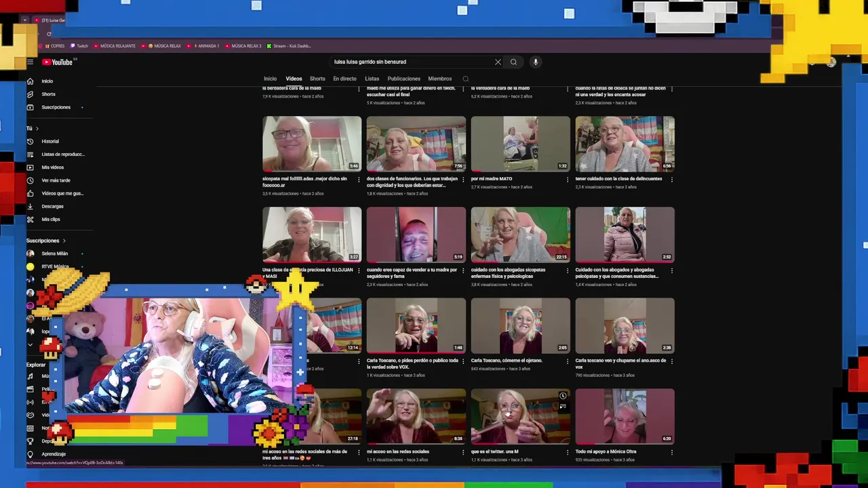This screenshot has height=488, width=868.
Task: Add 'que es el twitter' to queue
Action: tap(562, 406)
